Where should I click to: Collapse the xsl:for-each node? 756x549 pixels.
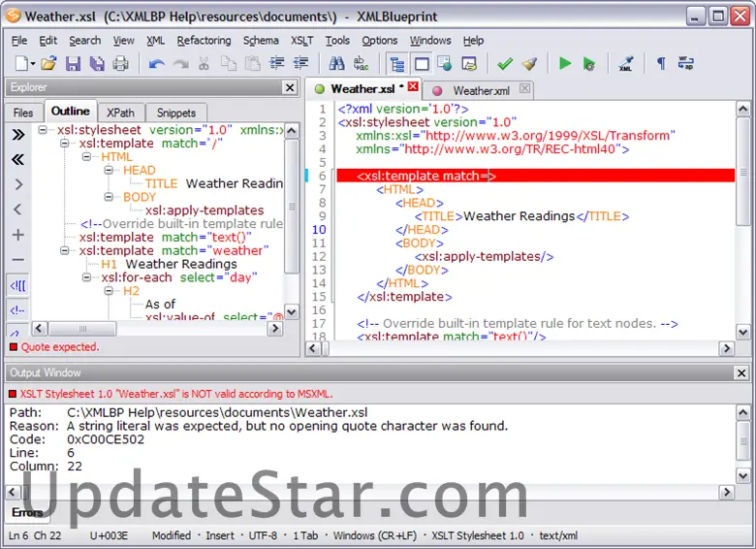pos(87,277)
